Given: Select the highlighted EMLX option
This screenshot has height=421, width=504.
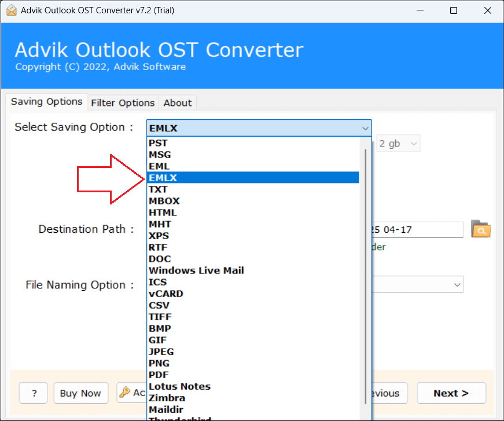Looking at the screenshot, I should (x=253, y=178).
